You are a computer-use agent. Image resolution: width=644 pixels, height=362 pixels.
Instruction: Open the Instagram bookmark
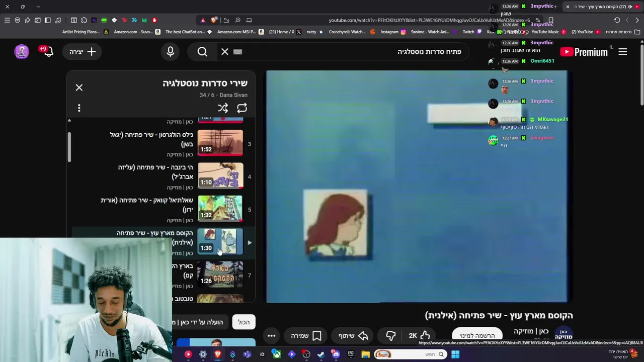(x=393, y=32)
